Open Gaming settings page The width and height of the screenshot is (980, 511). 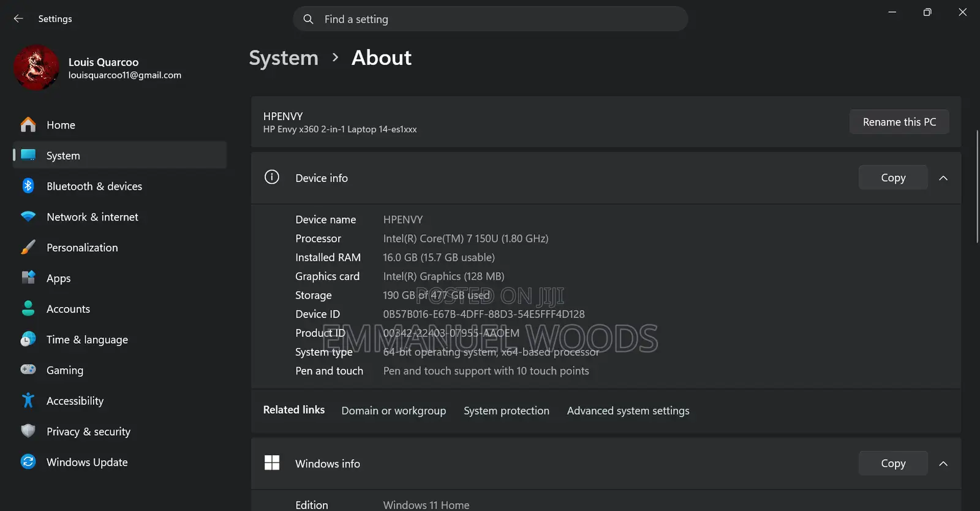coord(119,369)
